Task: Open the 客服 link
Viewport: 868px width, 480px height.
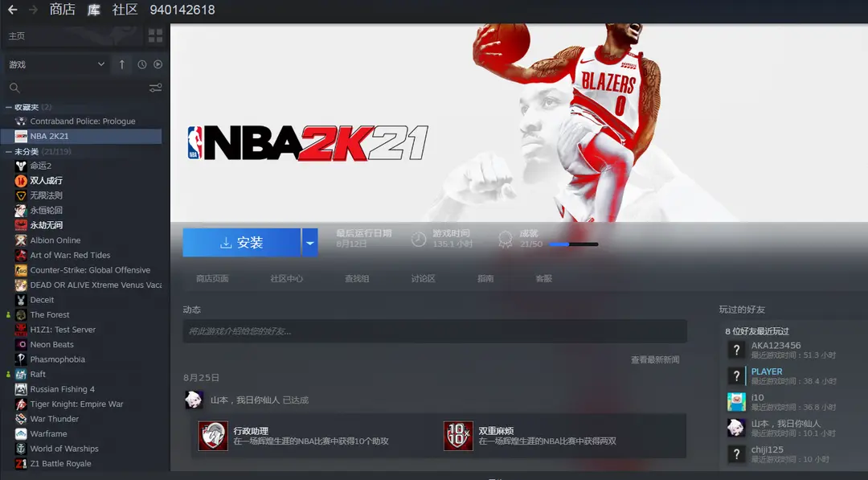Action: point(544,278)
